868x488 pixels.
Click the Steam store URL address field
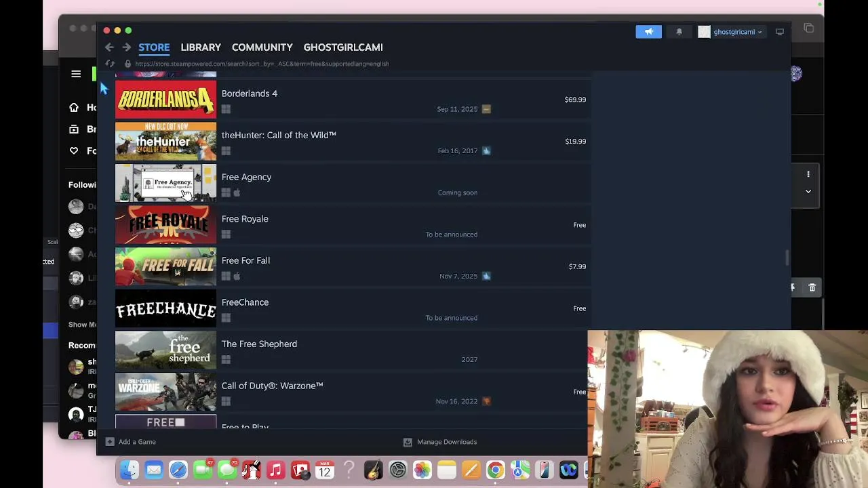tap(262, 64)
